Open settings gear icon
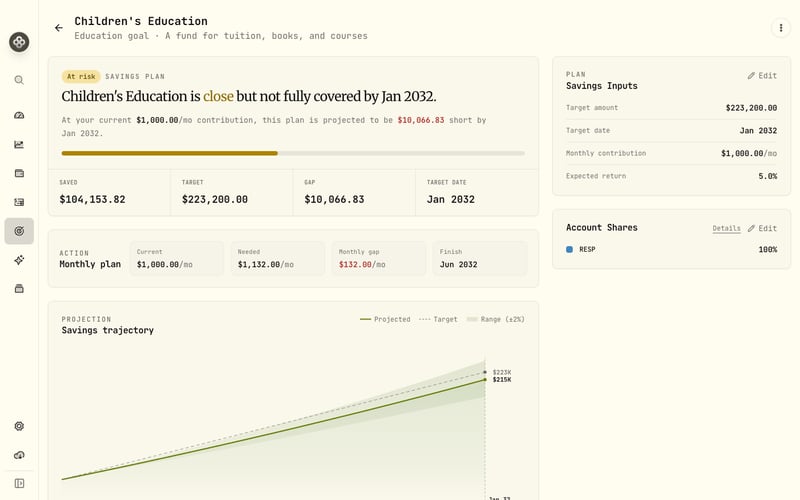Viewport: 800px width, 500px height. pyautogui.click(x=19, y=426)
